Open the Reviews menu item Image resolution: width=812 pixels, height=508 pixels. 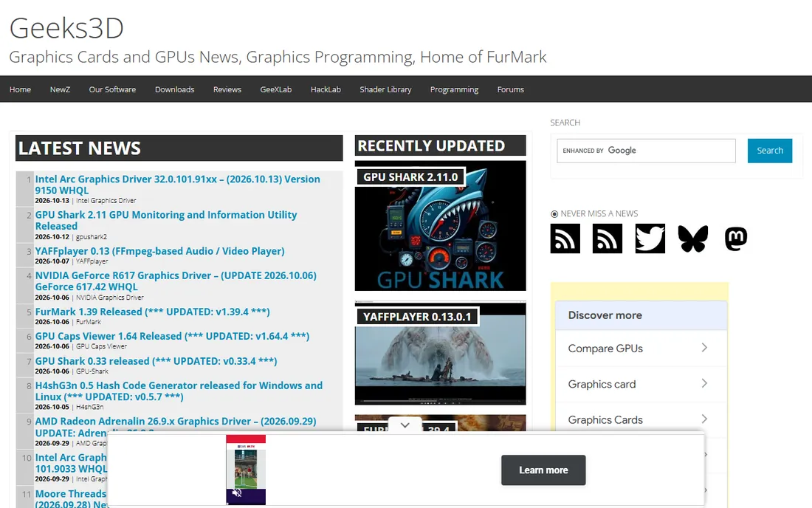(x=227, y=89)
